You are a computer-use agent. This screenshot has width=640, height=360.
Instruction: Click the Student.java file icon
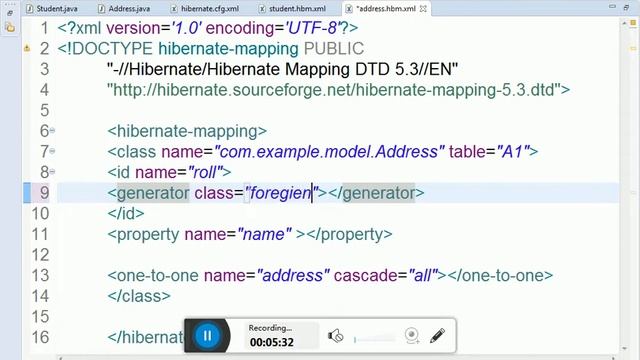click(x=29, y=9)
